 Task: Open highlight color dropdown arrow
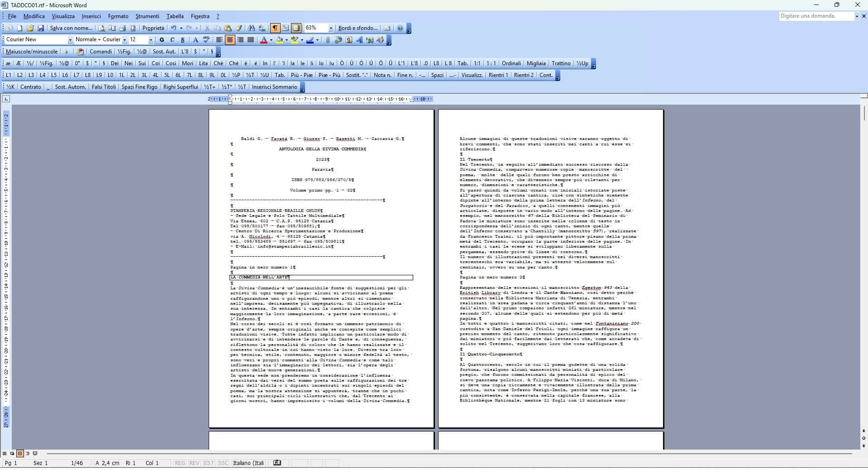click(x=302, y=40)
